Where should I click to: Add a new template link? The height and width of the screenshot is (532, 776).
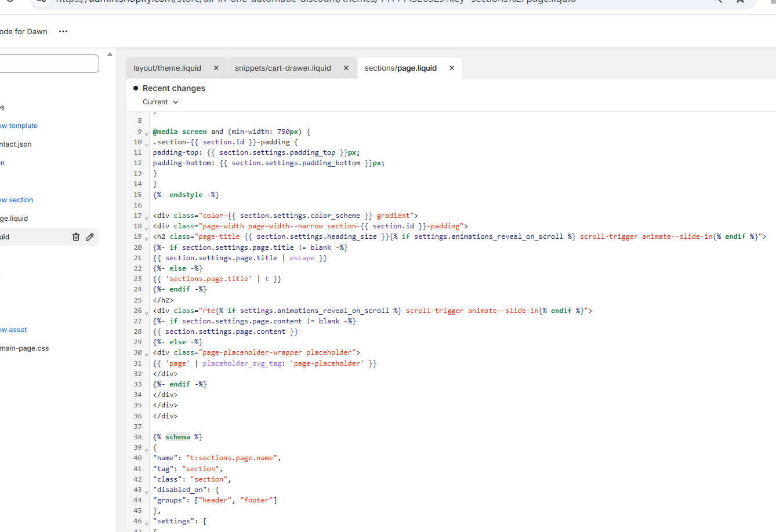point(19,126)
